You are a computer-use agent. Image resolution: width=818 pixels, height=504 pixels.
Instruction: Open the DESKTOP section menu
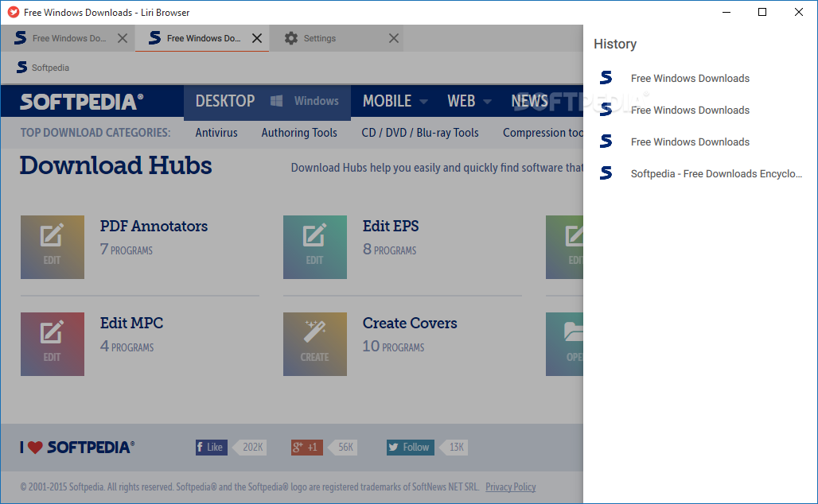point(225,101)
